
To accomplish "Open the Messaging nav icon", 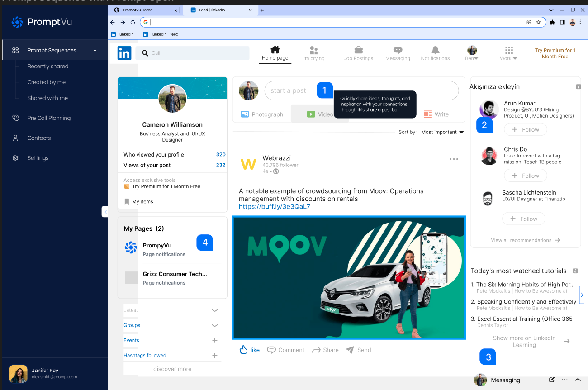I will click(398, 50).
